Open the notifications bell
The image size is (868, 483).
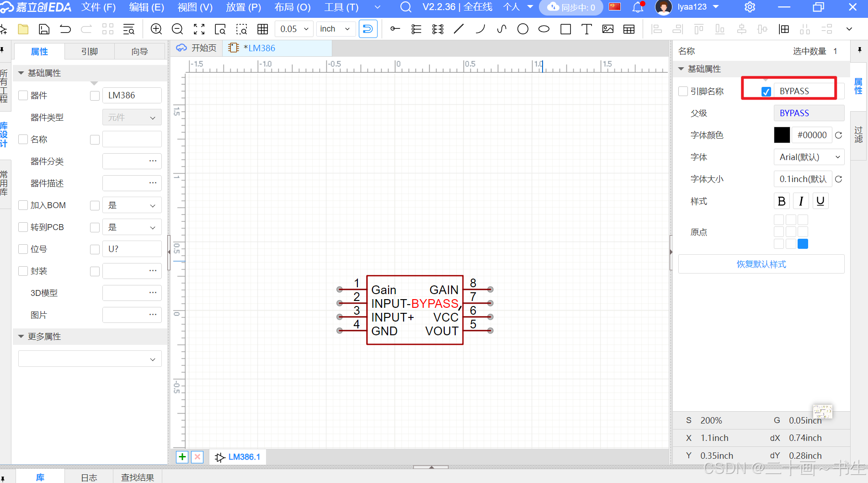638,7
